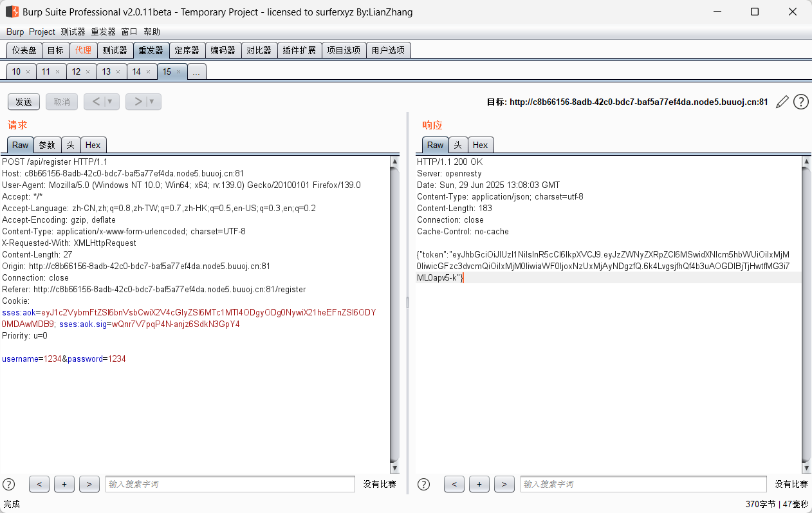Viewport: 812px width, 513px height.
Task: Click request search previous < button
Action: pos(39,484)
